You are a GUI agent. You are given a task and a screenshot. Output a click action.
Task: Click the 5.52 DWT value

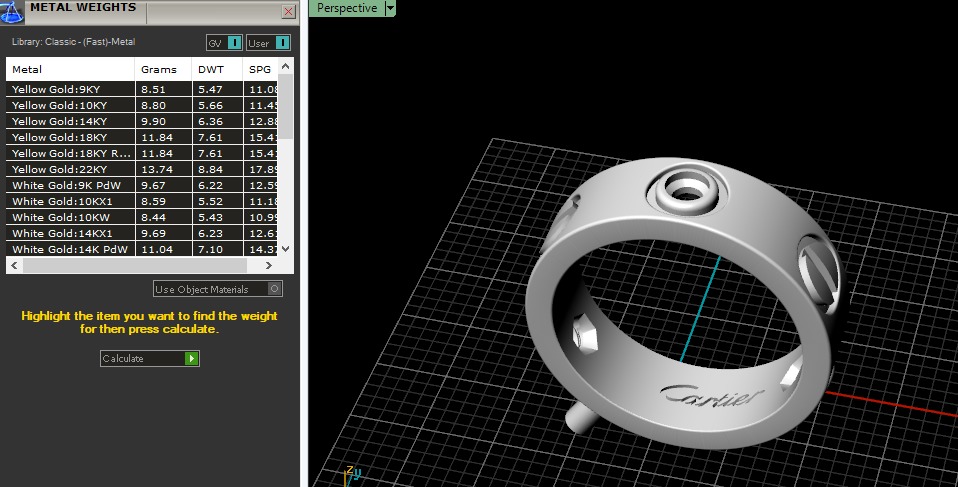(210, 201)
